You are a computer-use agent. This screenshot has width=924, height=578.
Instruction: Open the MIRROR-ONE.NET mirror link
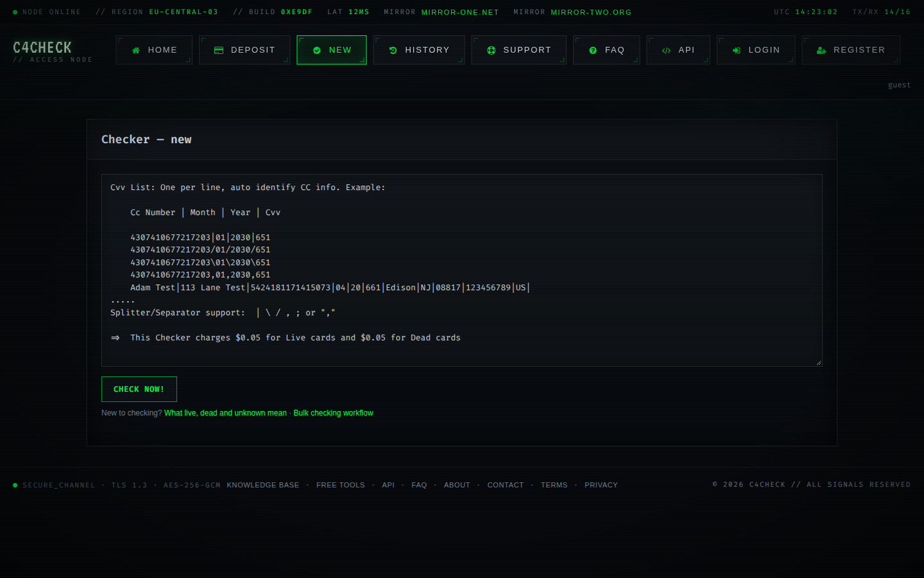pos(460,12)
